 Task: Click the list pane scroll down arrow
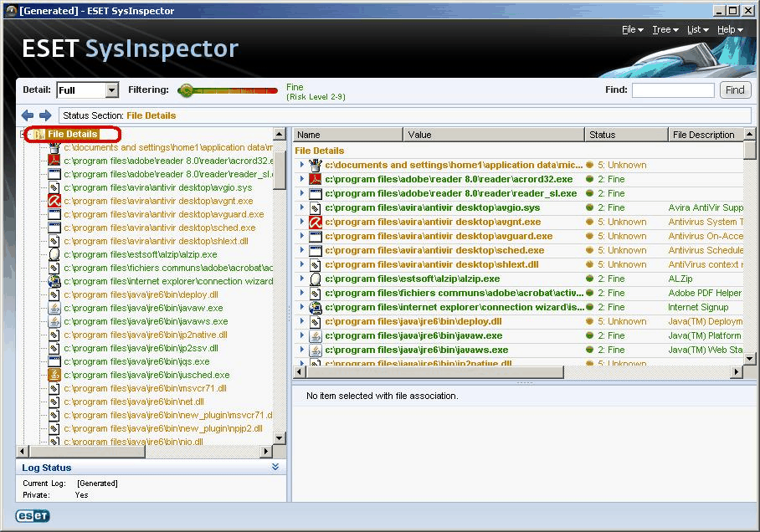click(x=749, y=359)
